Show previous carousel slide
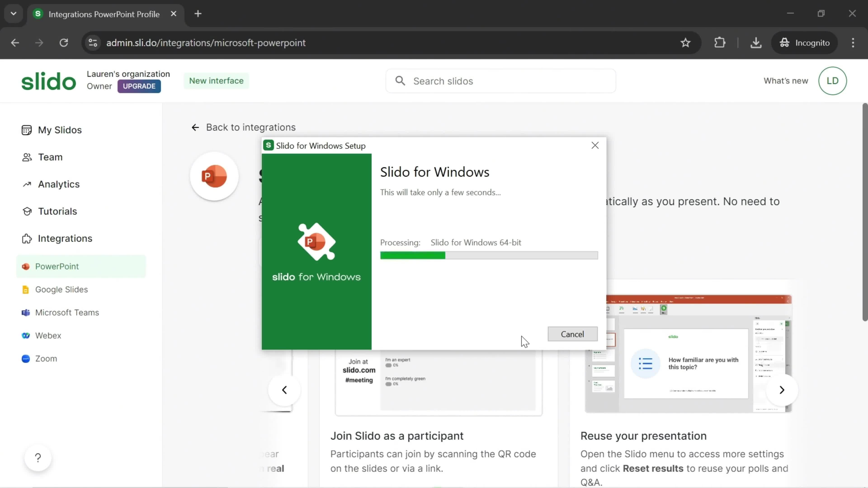The height and width of the screenshot is (488, 868). (x=284, y=390)
